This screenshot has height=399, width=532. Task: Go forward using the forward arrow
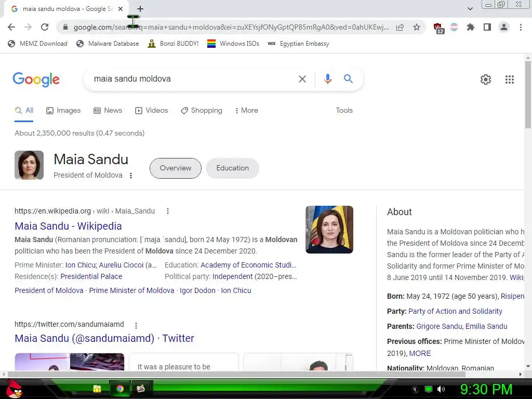pos(28,27)
